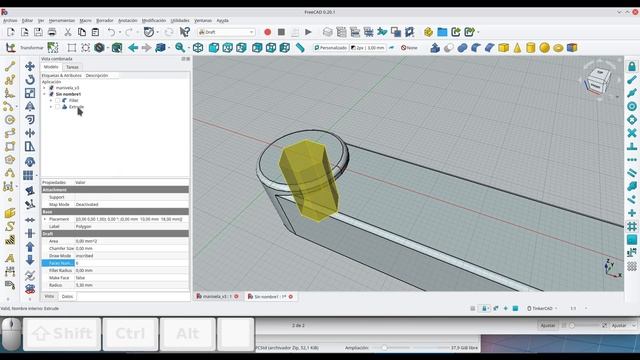
Task: Select the Draft Dimension tool
Action: (10, 271)
